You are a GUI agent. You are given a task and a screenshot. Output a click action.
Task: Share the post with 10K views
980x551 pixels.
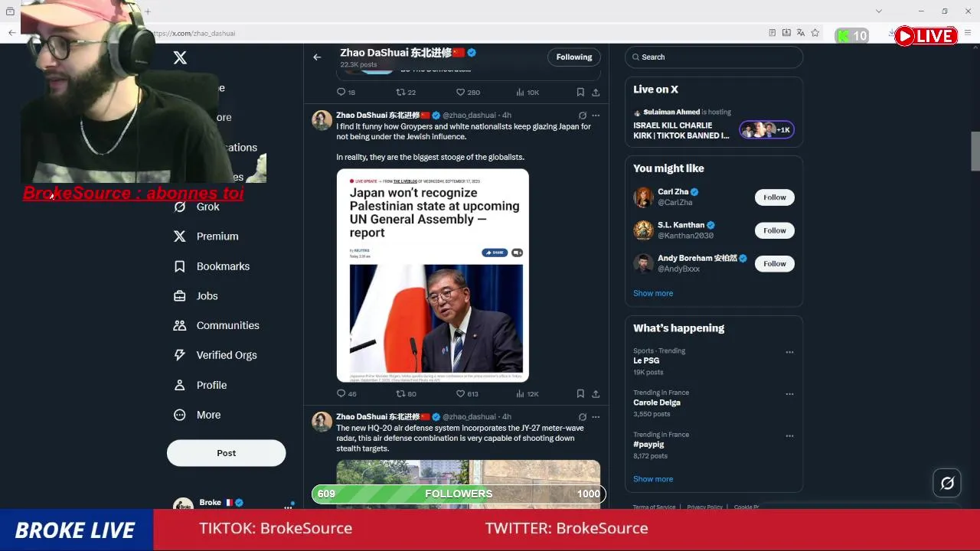click(596, 92)
